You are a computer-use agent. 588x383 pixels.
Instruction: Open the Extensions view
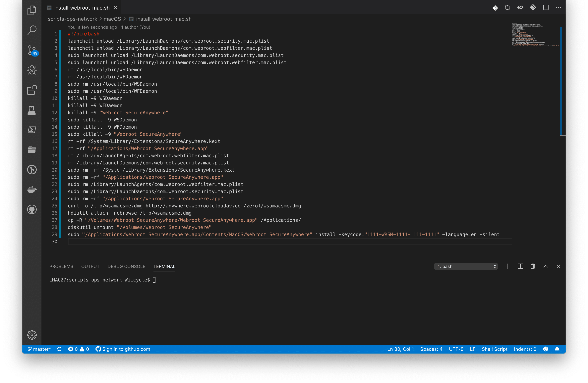32,90
